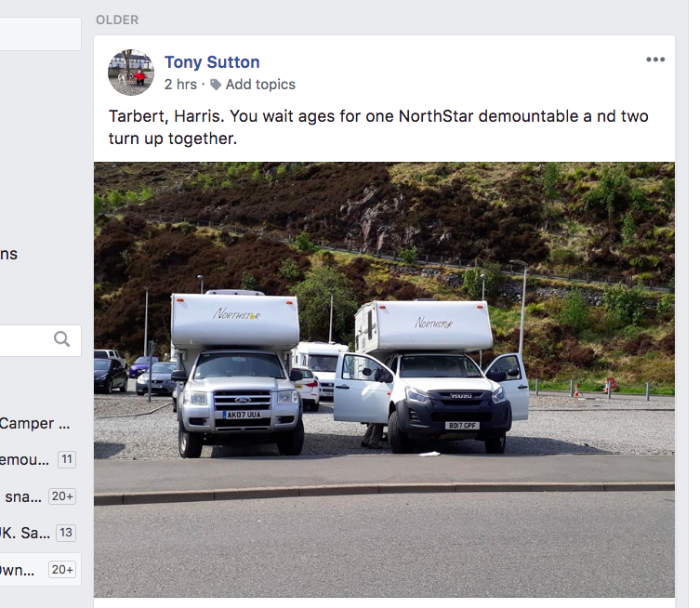Screen dimensions: 700x608
Task: Click Tony Sutton's profile picture
Action: tap(130, 73)
